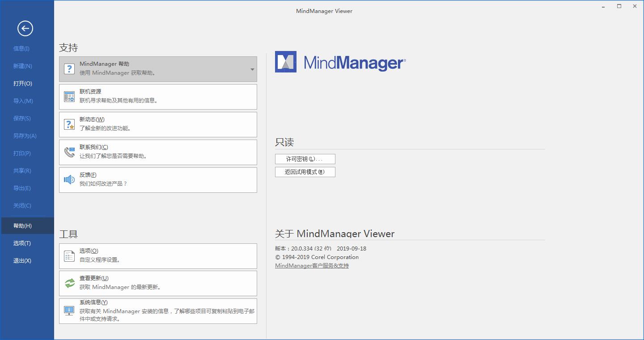644x340 pixels.
Task: Select 新建(N) in the left sidebar
Action: point(22,66)
